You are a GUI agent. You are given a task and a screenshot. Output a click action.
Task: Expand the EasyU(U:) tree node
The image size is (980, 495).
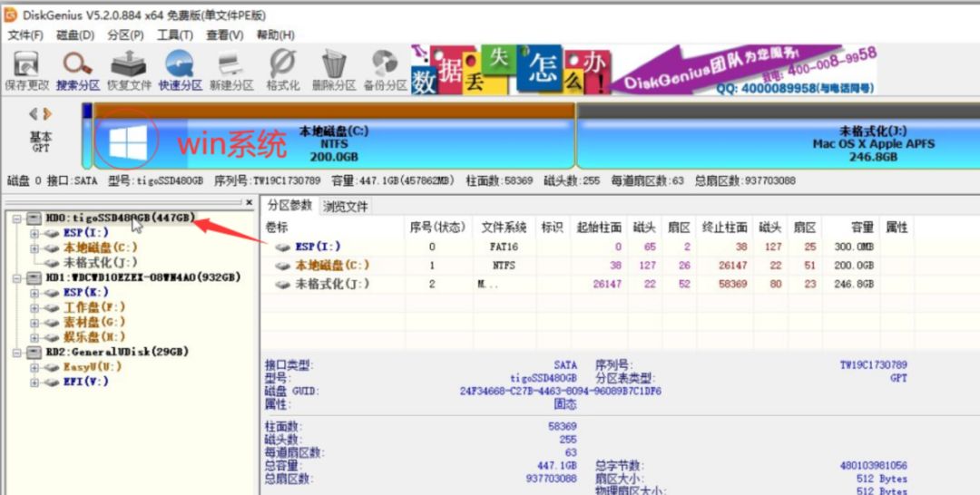click(x=34, y=368)
